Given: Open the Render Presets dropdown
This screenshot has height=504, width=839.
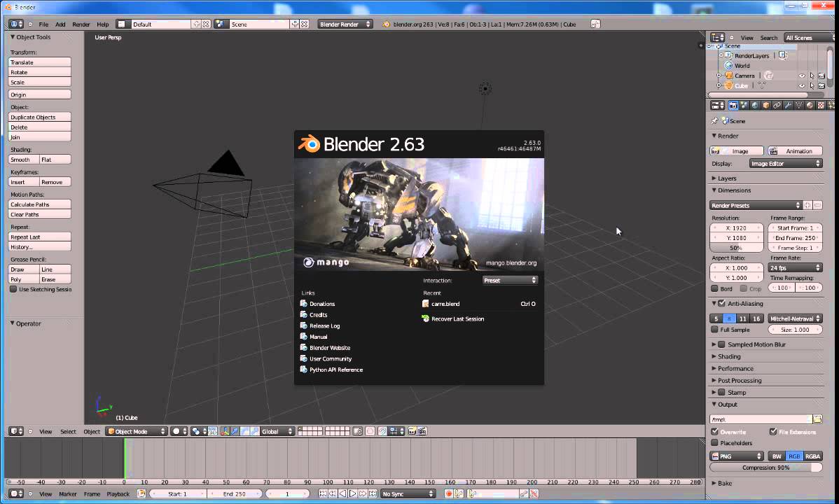Looking at the screenshot, I should tap(755, 206).
